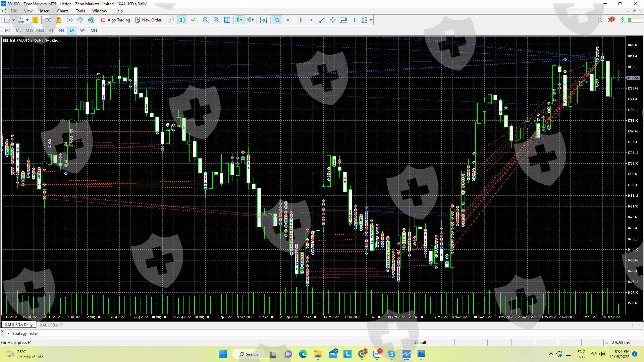The height and width of the screenshot is (362, 644).
Task: Switch to candlestick chart display
Action: [x=182, y=20]
